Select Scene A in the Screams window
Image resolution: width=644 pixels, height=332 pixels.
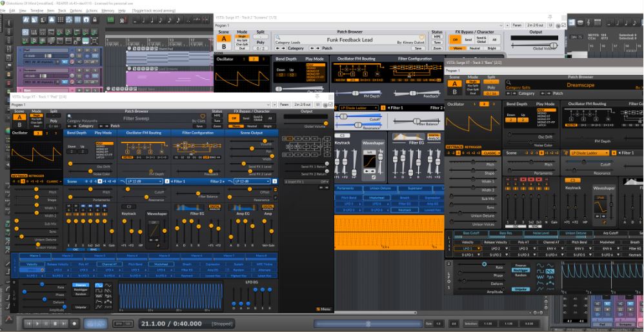pos(223,39)
